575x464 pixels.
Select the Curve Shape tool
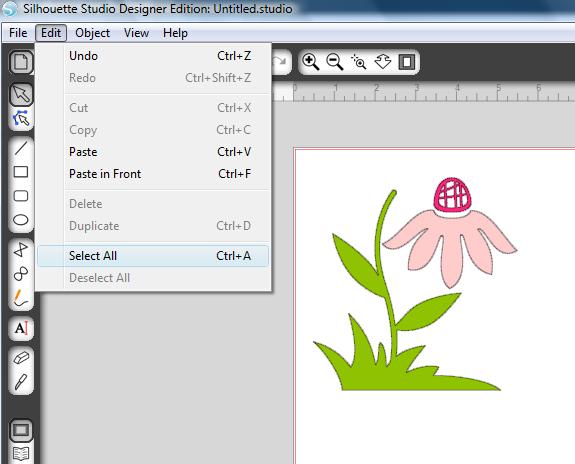point(21,274)
